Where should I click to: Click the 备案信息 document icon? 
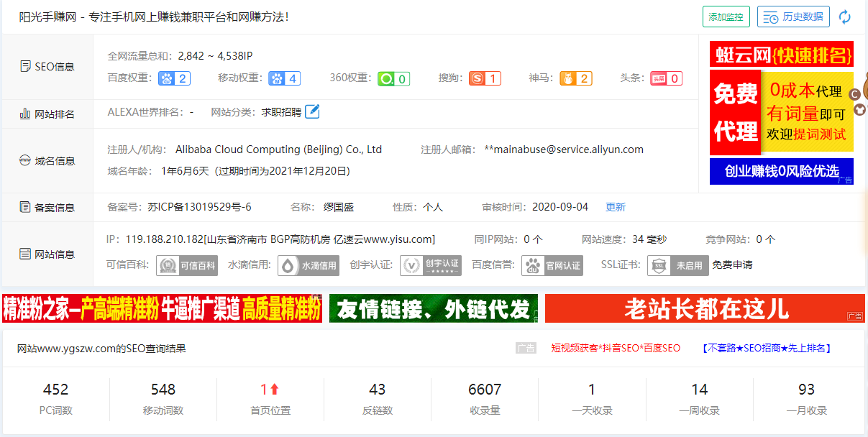(25, 207)
